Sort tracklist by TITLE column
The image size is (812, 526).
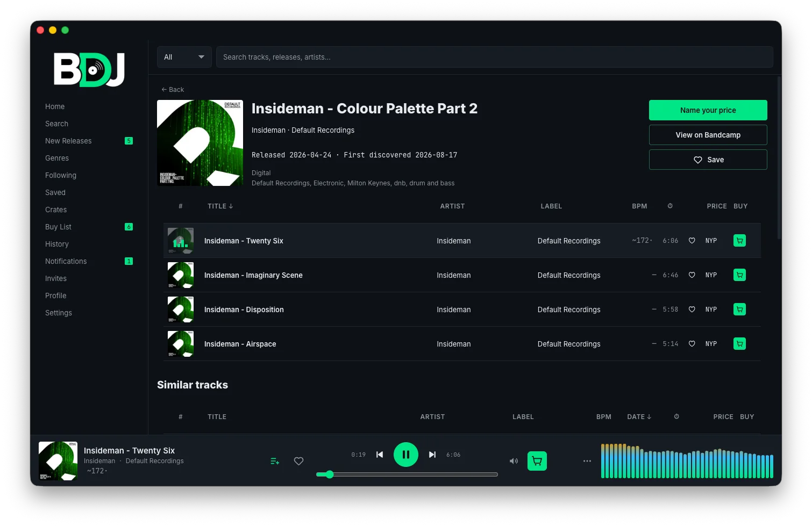pyautogui.click(x=220, y=206)
